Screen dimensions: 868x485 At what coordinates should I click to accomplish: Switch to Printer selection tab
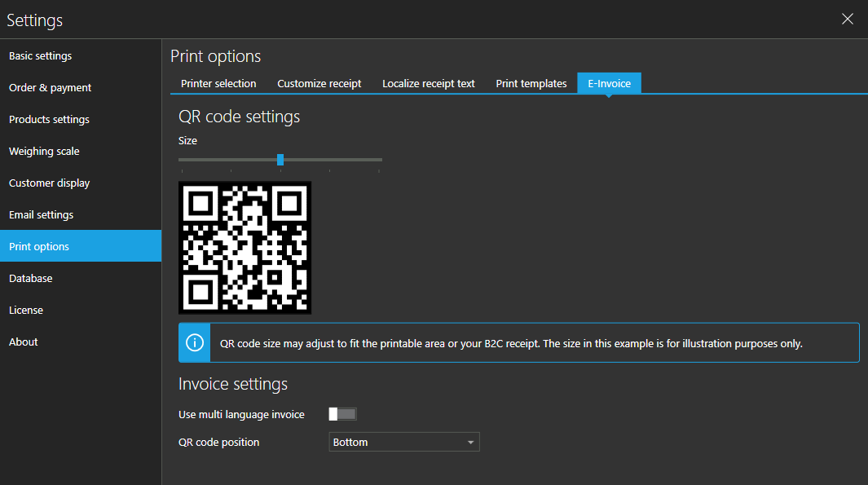[218, 84]
